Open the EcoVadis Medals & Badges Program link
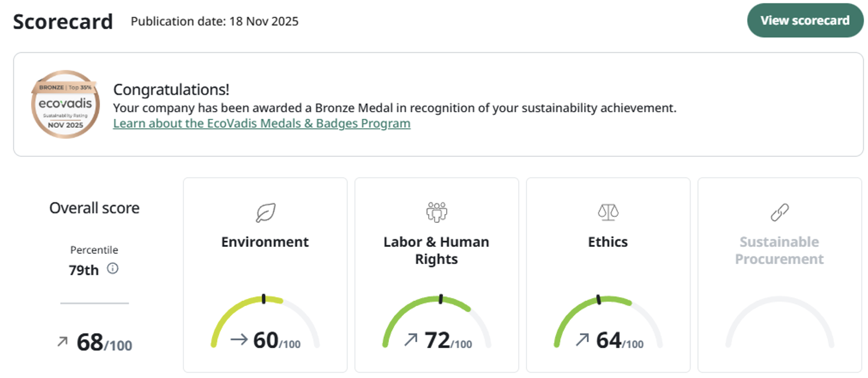 [261, 123]
